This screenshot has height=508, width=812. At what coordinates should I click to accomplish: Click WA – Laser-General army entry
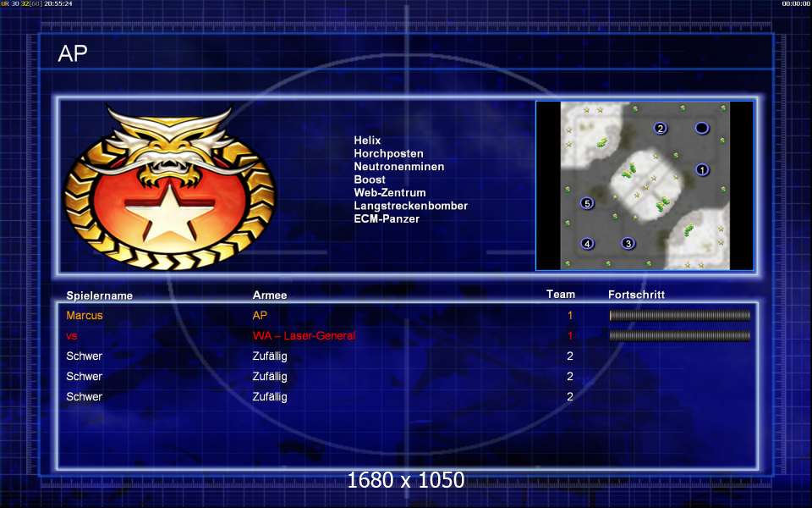tap(304, 335)
